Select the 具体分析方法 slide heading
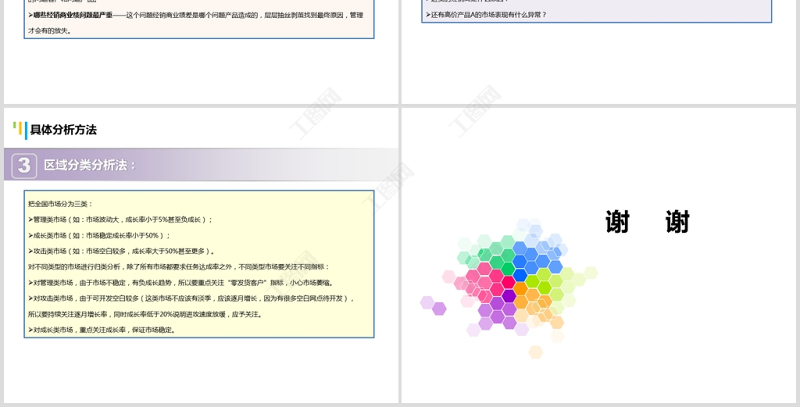This screenshot has width=800, height=407. pos(63,129)
